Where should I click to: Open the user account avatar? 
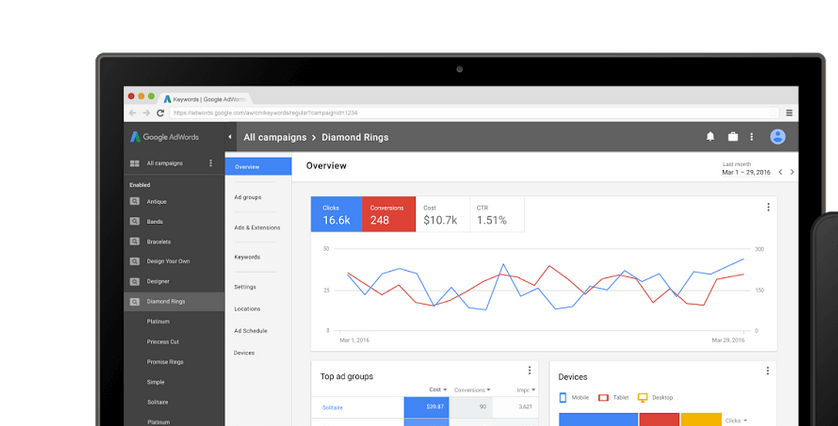click(x=778, y=137)
